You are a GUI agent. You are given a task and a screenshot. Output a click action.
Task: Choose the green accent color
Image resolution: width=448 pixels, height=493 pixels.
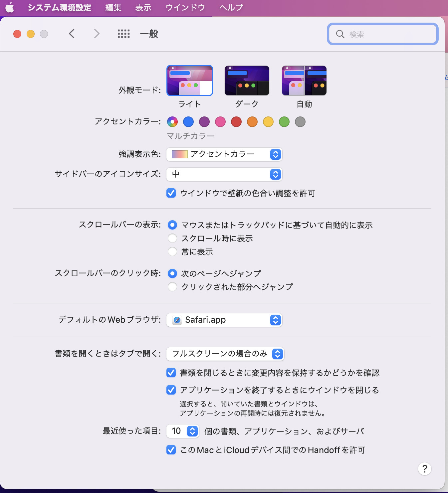point(284,122)
